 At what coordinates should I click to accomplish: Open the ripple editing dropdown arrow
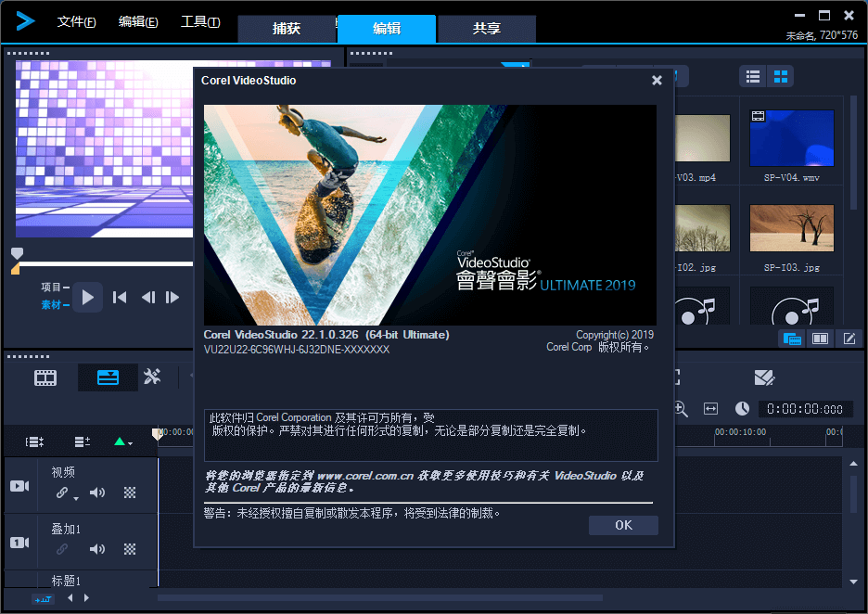(x=131, y=442)
